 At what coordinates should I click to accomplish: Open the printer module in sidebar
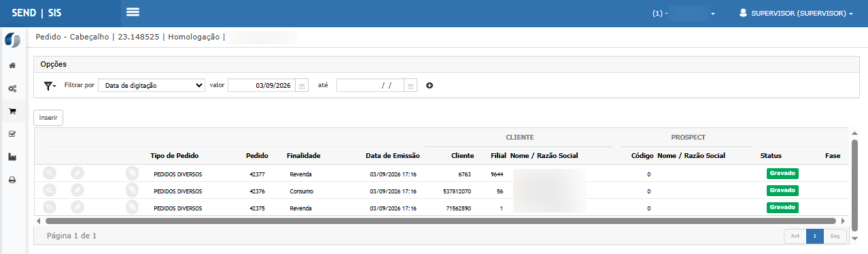tap(12, 180)
